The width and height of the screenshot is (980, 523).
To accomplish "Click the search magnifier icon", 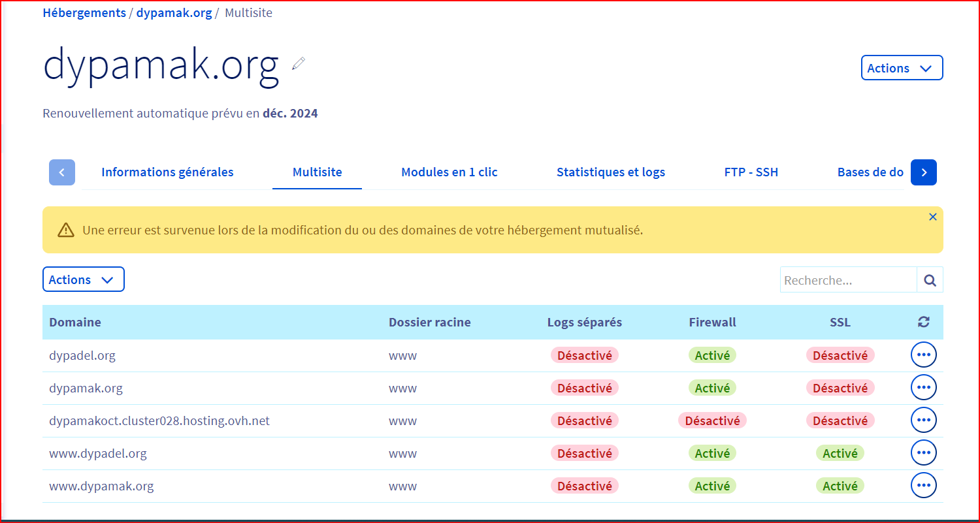I will pos(930,280).
